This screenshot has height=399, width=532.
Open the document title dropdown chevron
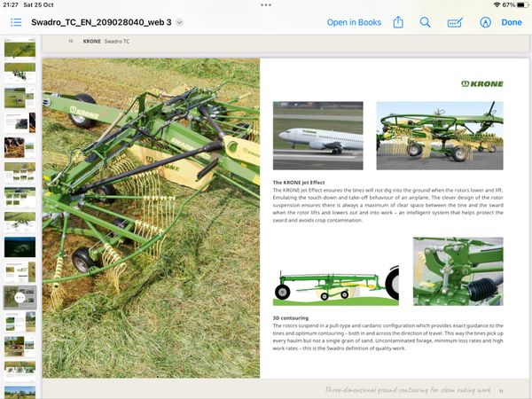coord(180,23)
